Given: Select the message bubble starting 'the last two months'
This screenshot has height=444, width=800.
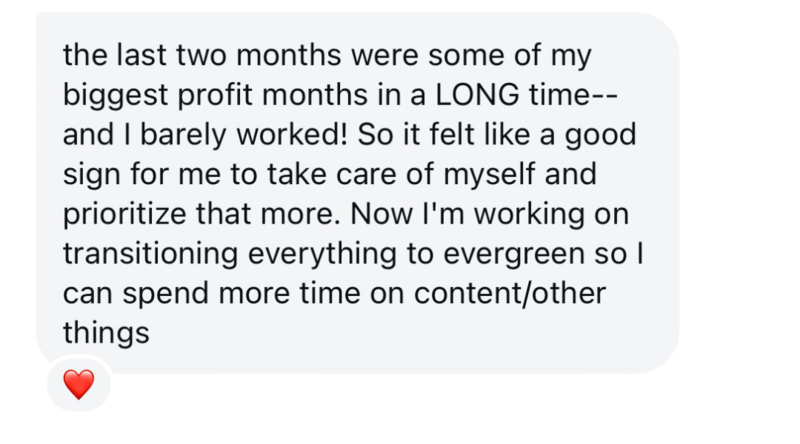Looking at the screenshot, I should pos(357,193).
